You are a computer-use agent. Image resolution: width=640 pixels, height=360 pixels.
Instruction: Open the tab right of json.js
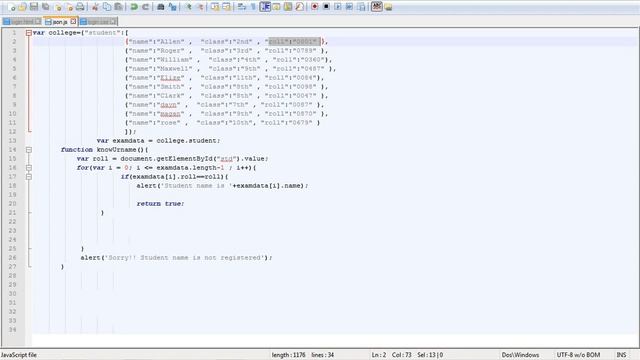(x=98, y=22)
